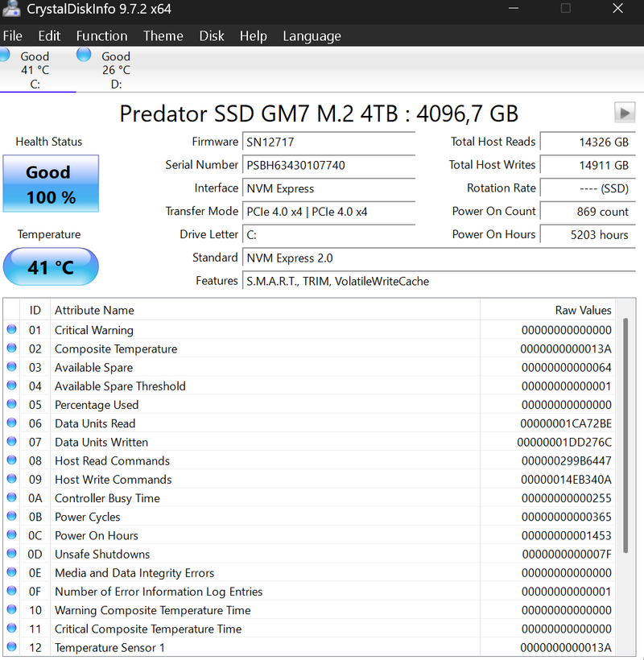Select the D: drive tab
The width and height of the screenshot is (644, 660).
coord(116,70)
